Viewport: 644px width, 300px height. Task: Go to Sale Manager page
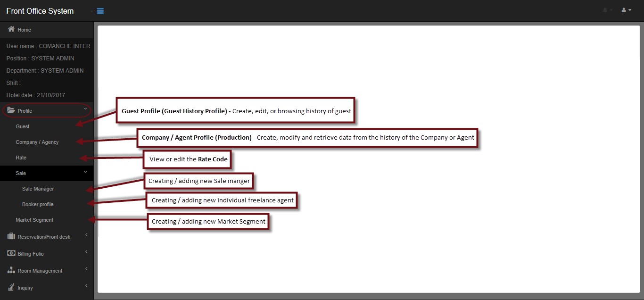[38, 189]
